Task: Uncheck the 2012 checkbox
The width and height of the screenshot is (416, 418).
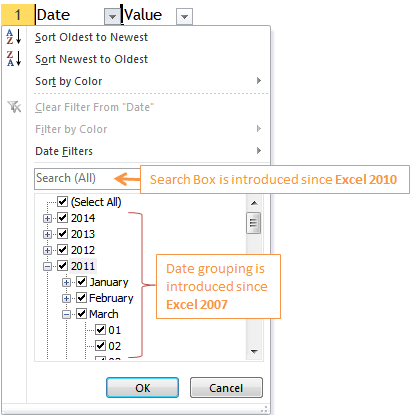Action: (x=62, y=250)
